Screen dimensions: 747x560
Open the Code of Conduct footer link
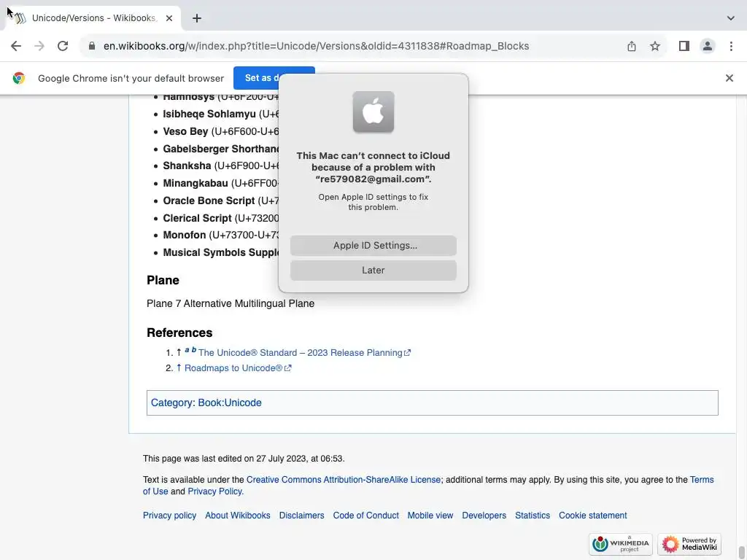pyautogui.click(x=366, y=516)
